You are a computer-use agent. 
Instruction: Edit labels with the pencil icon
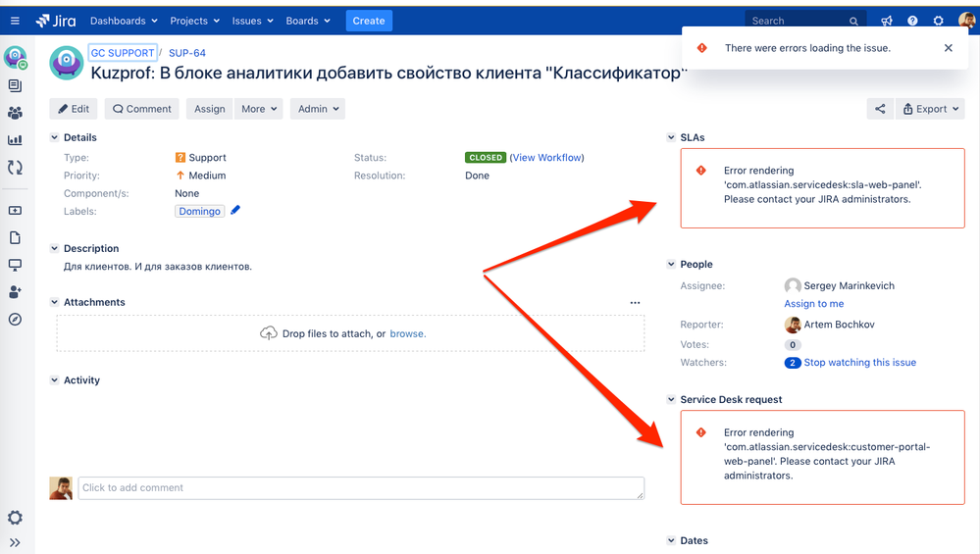click(235, 211)
